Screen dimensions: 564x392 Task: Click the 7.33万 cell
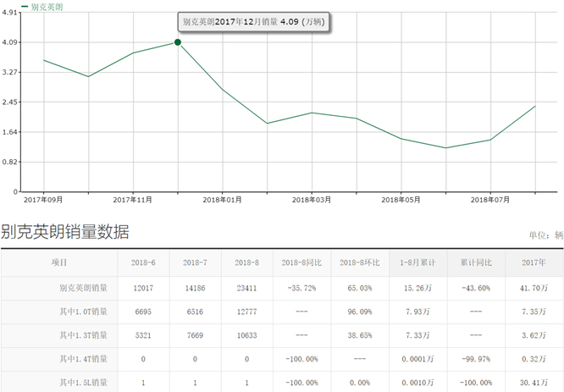pos(418,335)
